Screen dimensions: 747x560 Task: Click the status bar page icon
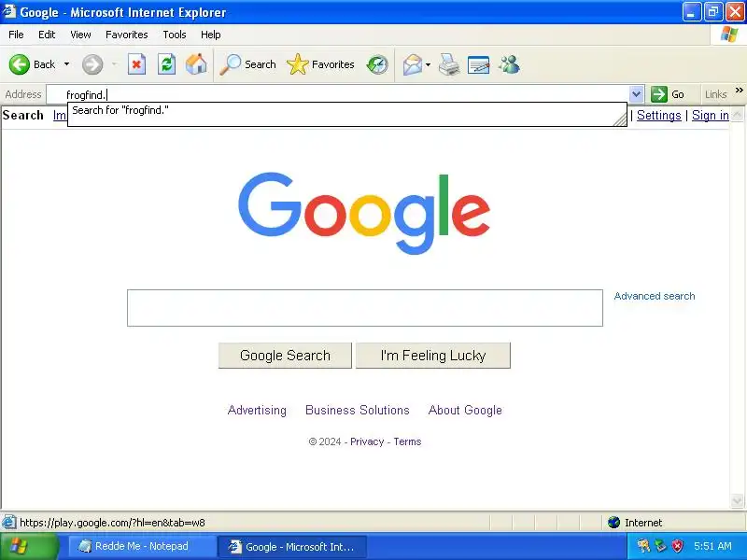(9, 523)
